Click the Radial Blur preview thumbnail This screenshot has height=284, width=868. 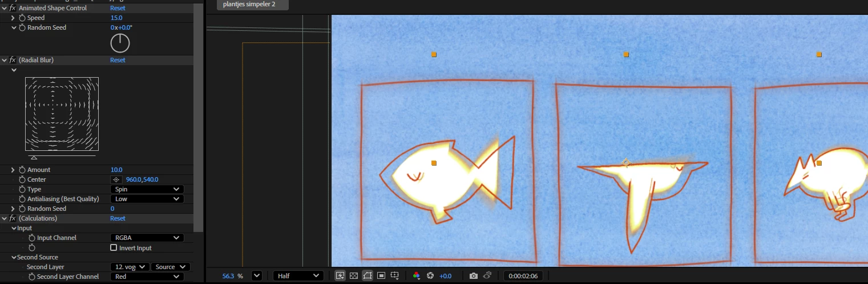coord(62,114)
